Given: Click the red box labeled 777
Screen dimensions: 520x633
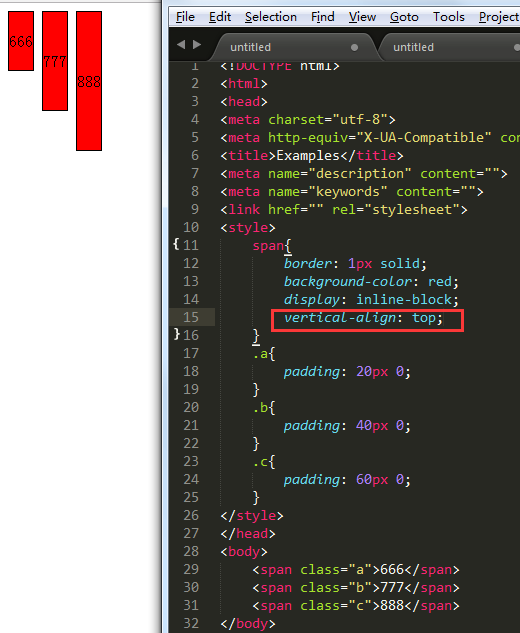Looking at the screenshot, I should point(55,61).
